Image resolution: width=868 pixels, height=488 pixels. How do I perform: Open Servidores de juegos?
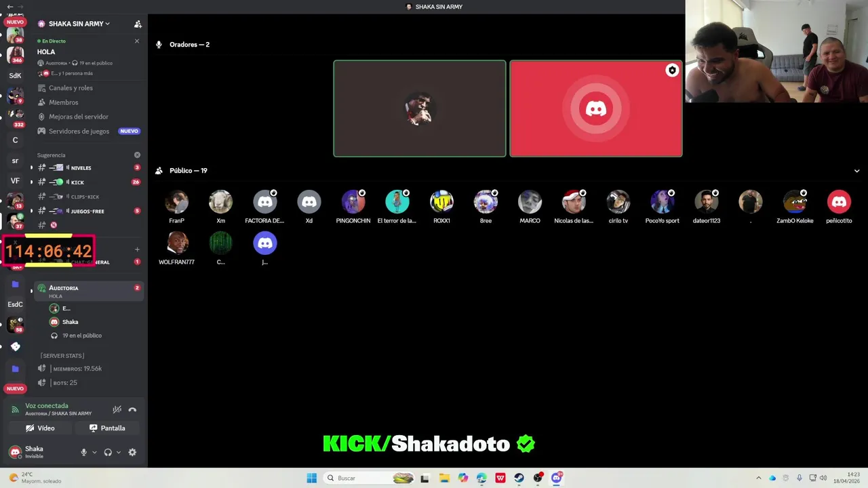79,131
